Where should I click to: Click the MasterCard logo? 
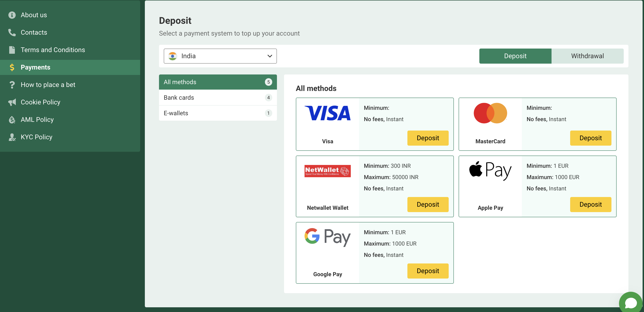pyautogui.click(x=490, y=113)
